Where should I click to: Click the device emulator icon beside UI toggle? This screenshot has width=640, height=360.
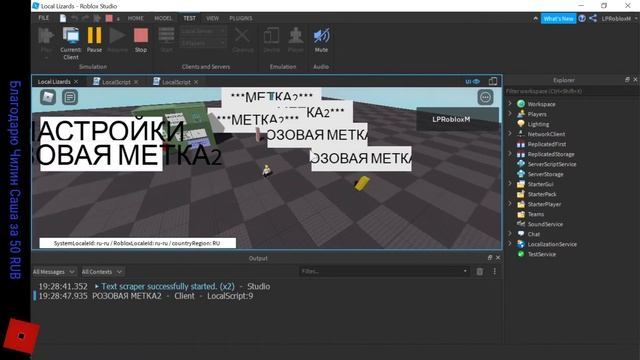pyautogui.click(x=493, y=81)
